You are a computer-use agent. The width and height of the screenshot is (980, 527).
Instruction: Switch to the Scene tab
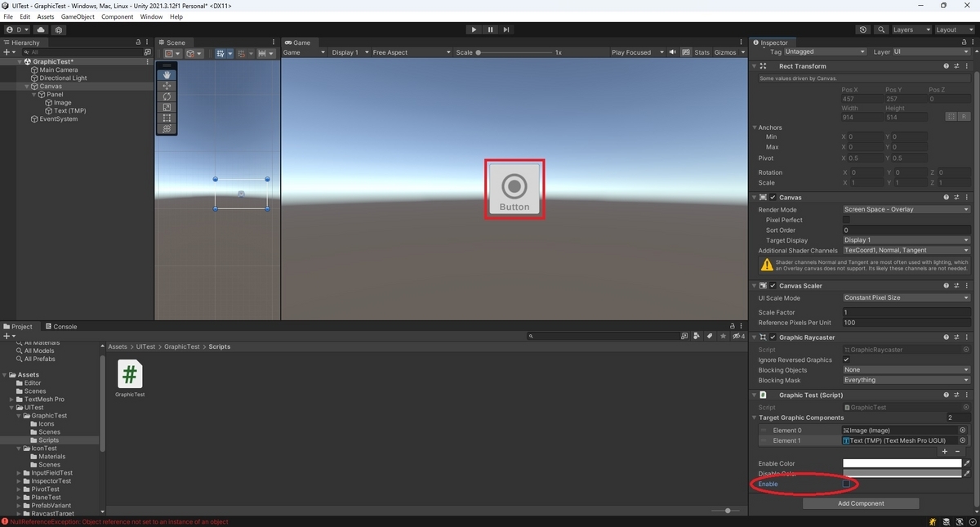171,42
